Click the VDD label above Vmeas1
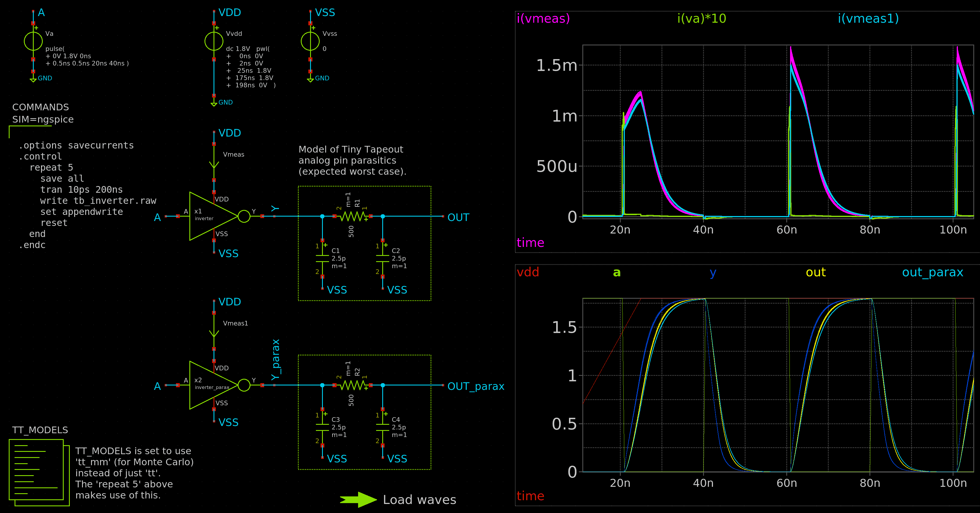Image resolution: width=980 pixels, height=513 pixels. pyautogui.click(x=230, y=302)
